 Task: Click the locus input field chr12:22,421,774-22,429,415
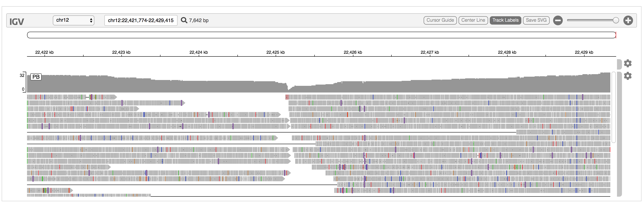pos(141,21)
